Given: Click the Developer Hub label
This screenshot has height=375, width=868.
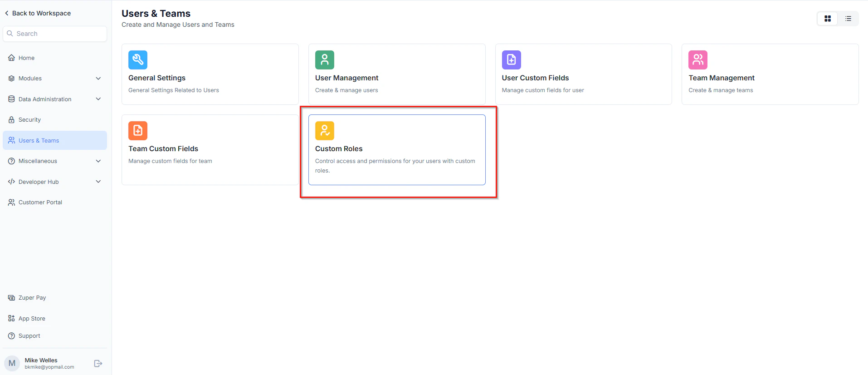Looking at the screenshot, I should click(x=39, y=182).
